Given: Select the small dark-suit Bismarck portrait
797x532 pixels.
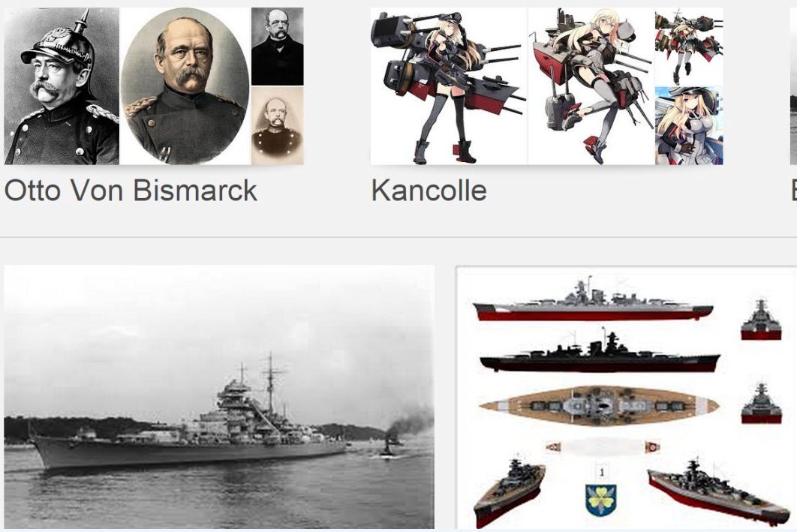Looking at the screenshot, I should (x=278, y=47).
